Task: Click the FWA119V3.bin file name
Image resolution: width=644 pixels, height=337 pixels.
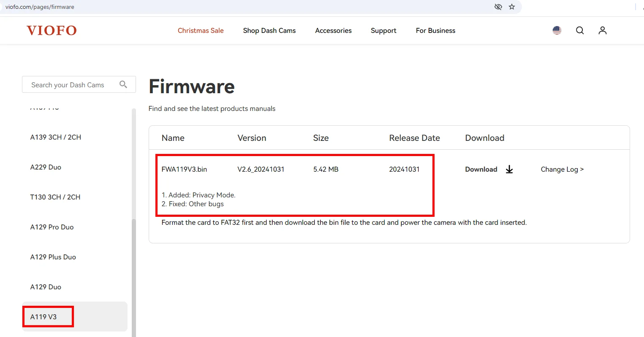Action: coord(184,169)
